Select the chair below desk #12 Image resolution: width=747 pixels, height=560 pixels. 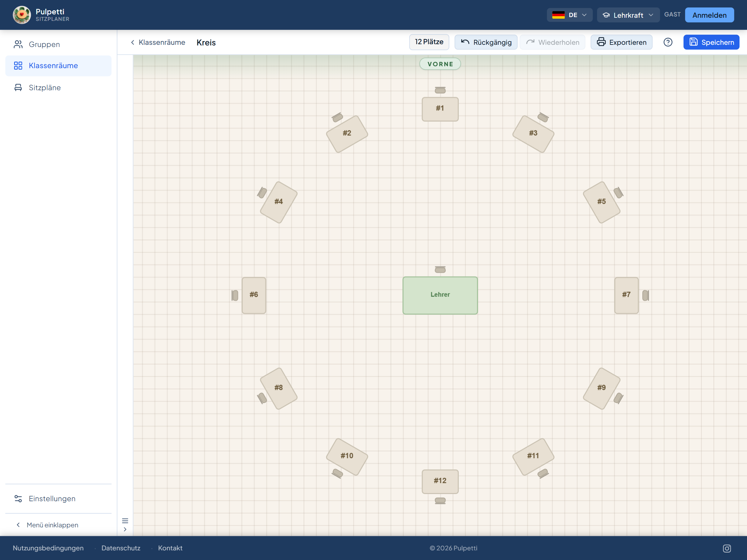440,501
